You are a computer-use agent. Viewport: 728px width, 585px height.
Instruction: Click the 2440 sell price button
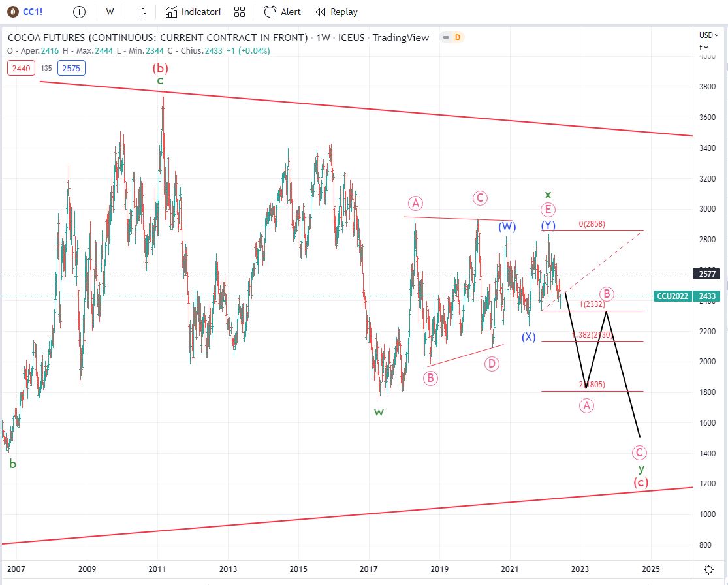(22, 69)
